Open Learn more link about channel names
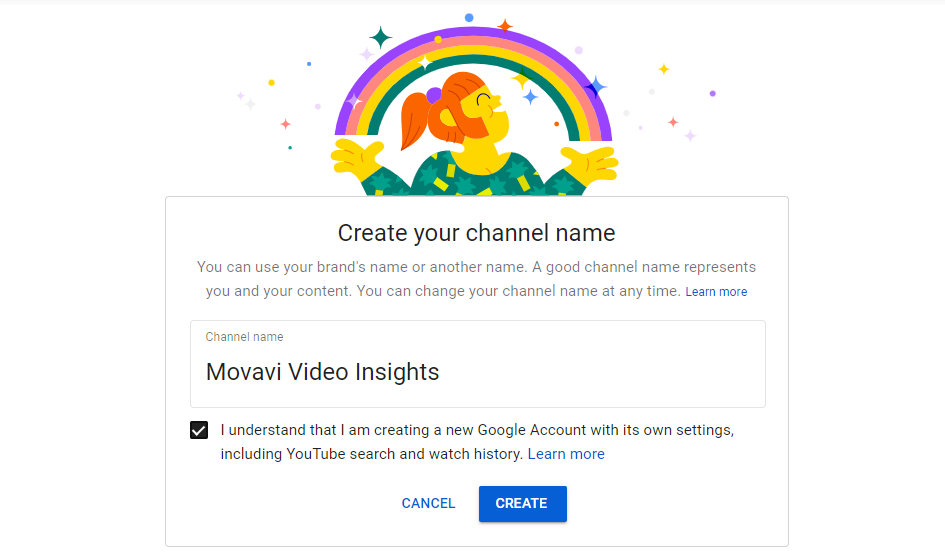The width and height of the screenshot is (945, 558). (716, 292)
